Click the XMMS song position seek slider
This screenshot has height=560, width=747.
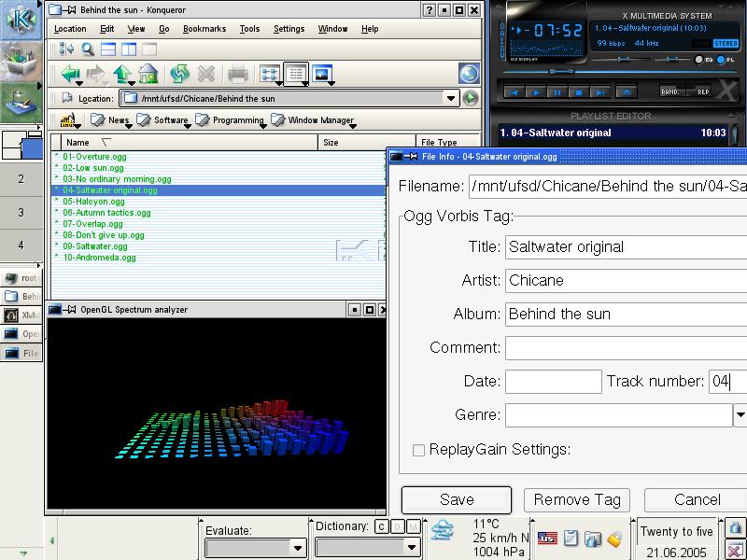pos(563,72)
